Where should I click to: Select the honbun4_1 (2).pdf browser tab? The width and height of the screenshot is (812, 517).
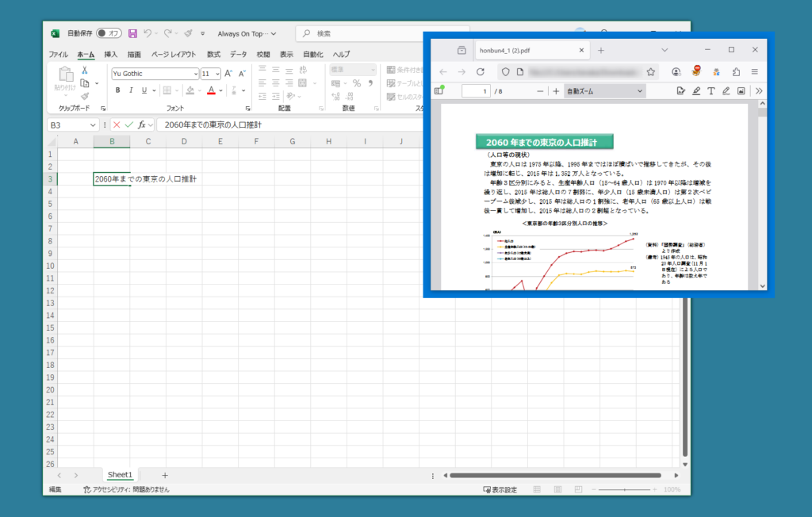pyautogui.click(x=532, y=50)
